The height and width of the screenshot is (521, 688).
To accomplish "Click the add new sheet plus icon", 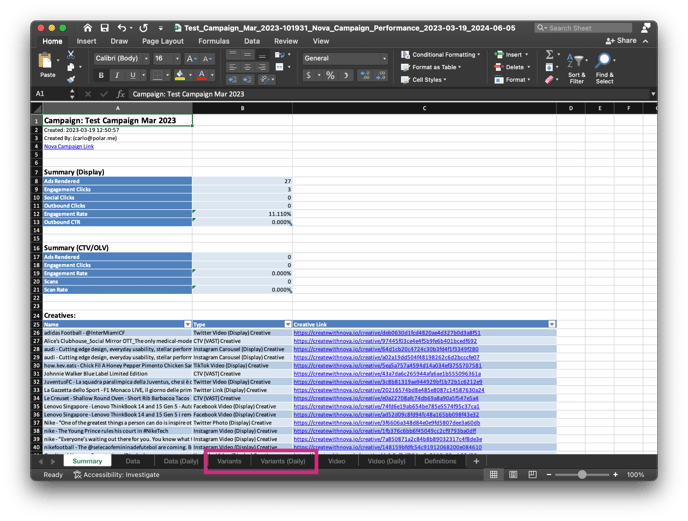I will tap(476, 461).
